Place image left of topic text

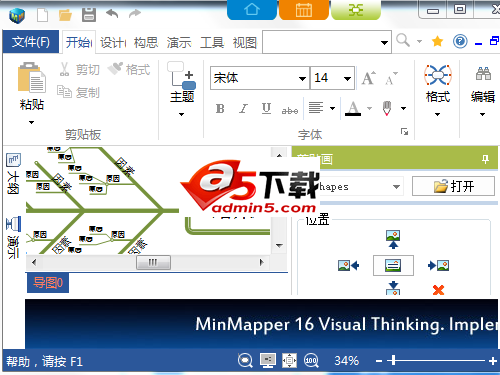[348, 266]
